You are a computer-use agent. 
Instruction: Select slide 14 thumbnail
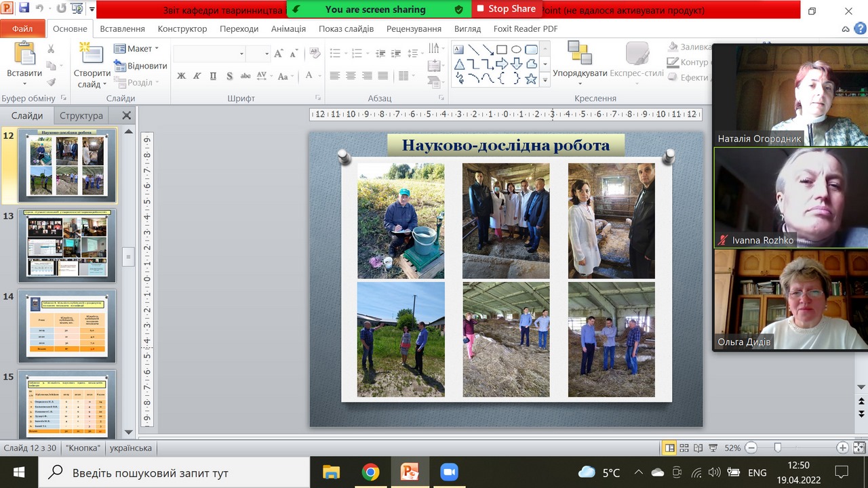click(66, 326)
